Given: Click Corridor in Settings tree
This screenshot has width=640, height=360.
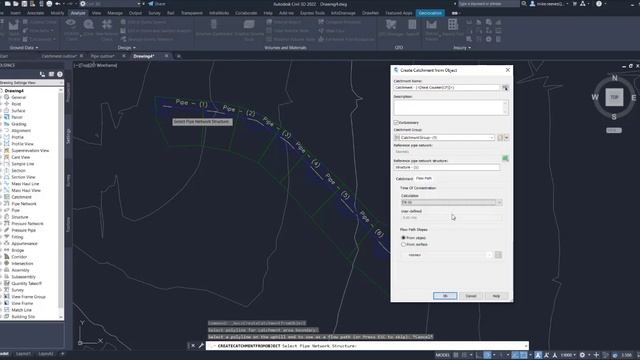Looking at the screenshot, I should pos(19,257).
